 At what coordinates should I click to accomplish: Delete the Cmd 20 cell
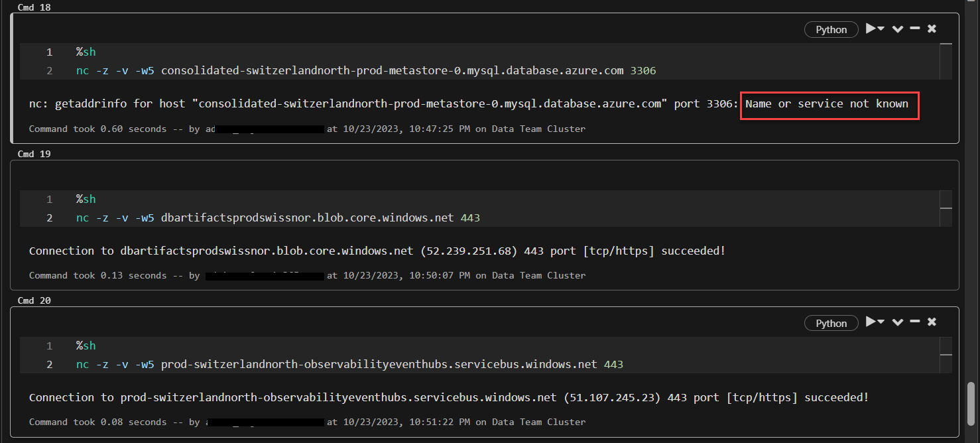click(x=932, y=322)
